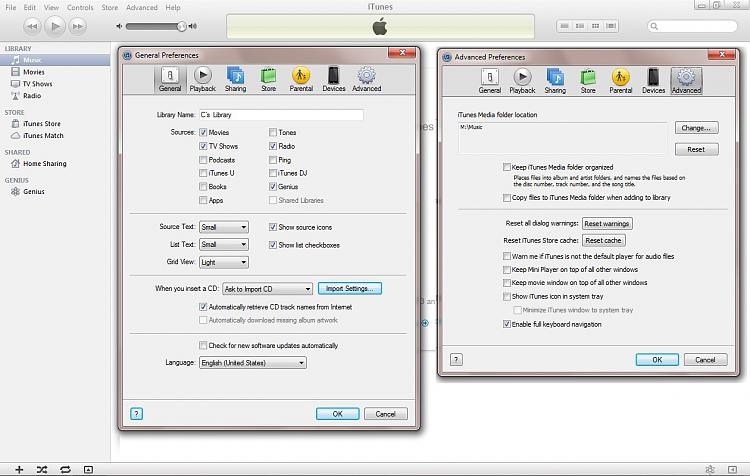Enable the Tones source checkbox
750x476 pixels.
click(273, 133)
